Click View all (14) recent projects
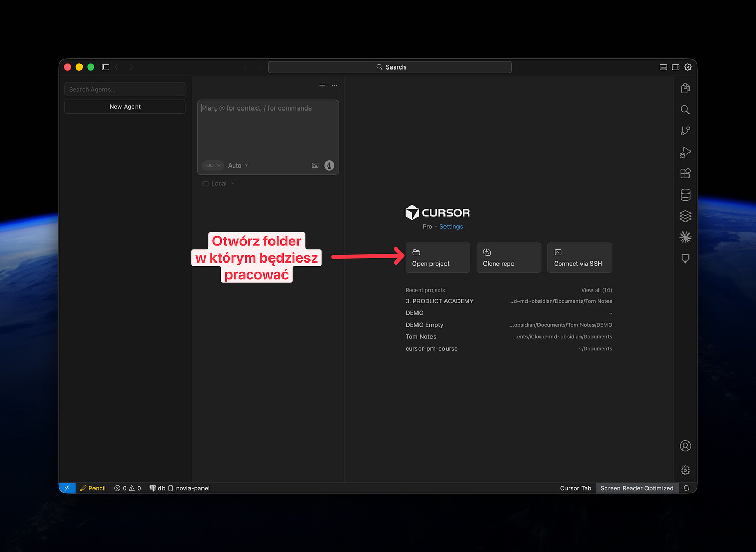 597,290
